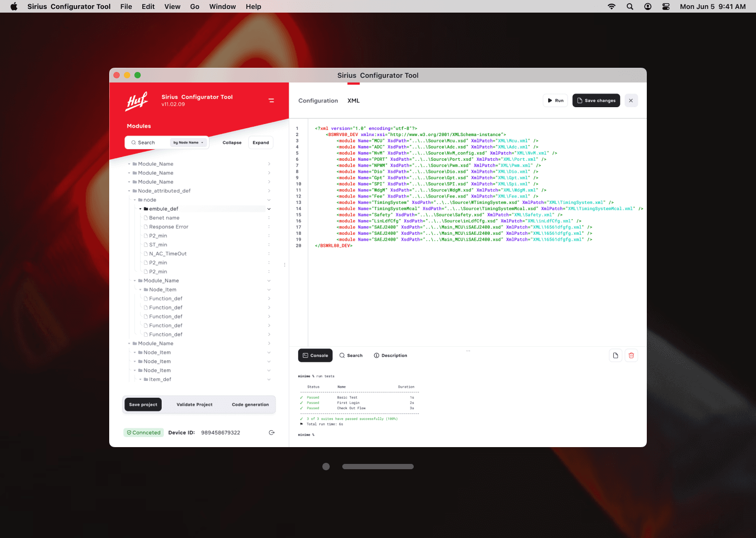Click 'Basic Test' in console results
756x538 pixels.
pyautogui.click(x=347, y=398)
